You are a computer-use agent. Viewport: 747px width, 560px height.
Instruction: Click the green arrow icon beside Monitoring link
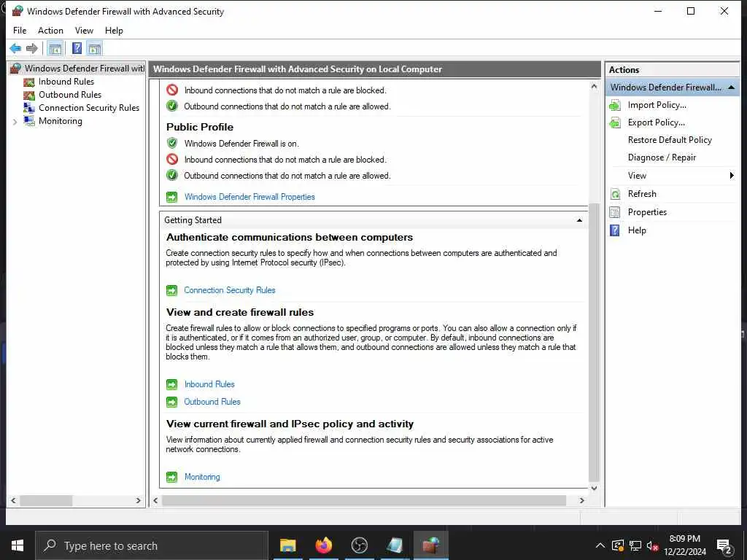(171, 477)
